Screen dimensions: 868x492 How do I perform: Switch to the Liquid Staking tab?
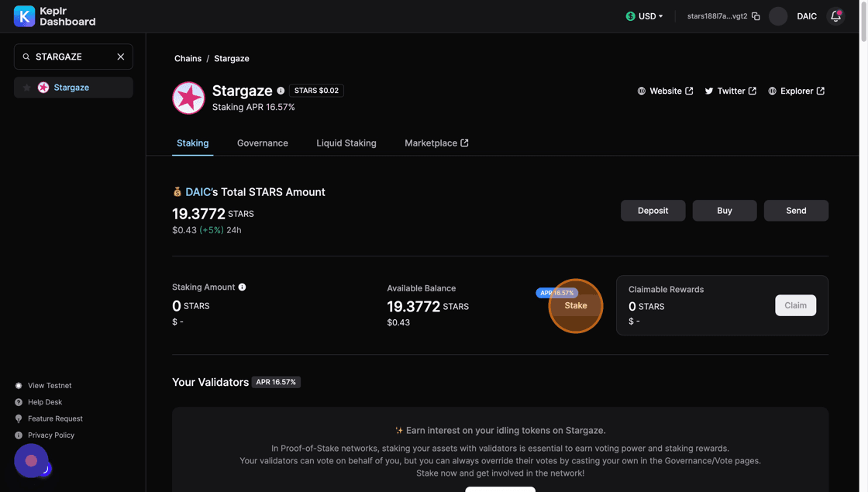click(x=346, y=143)
